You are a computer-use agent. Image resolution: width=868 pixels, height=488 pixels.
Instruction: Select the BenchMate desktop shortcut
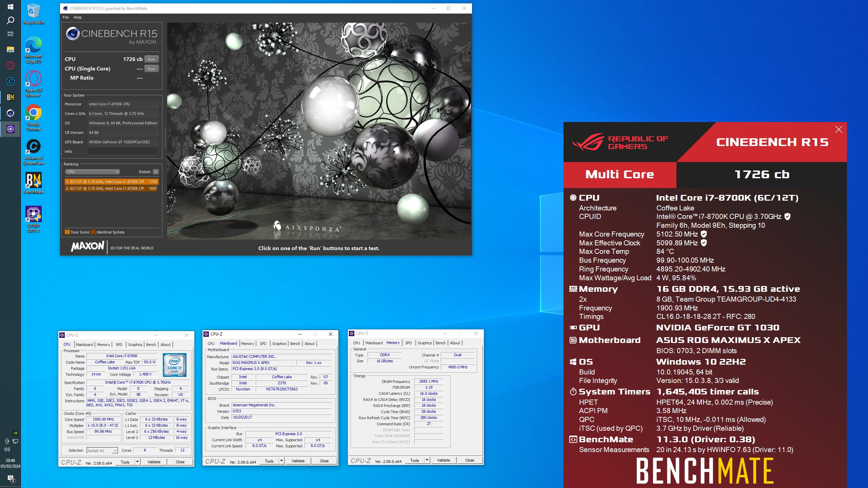33,183
